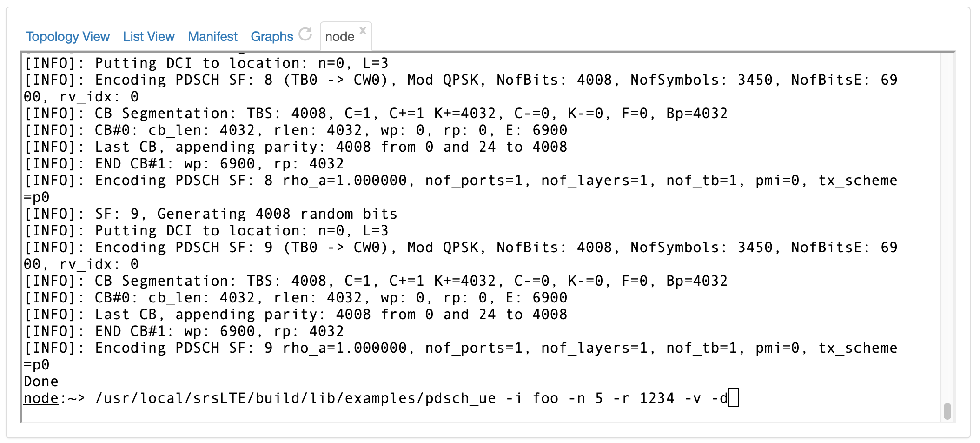Close the node tab with x

tap(363, 30)
